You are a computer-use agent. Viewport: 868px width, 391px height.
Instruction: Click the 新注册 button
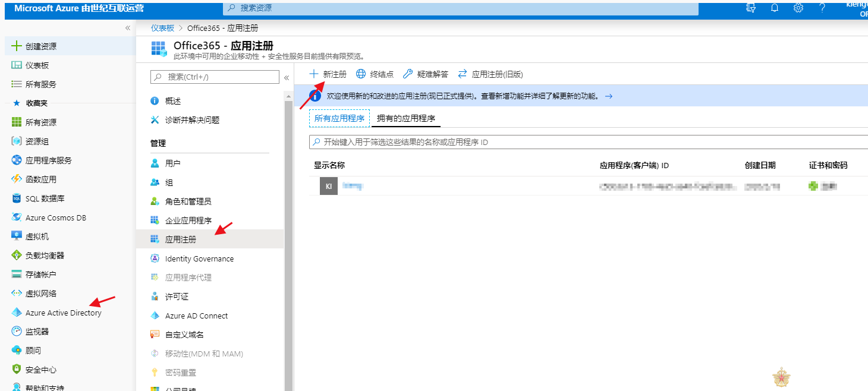coord(328,74)
